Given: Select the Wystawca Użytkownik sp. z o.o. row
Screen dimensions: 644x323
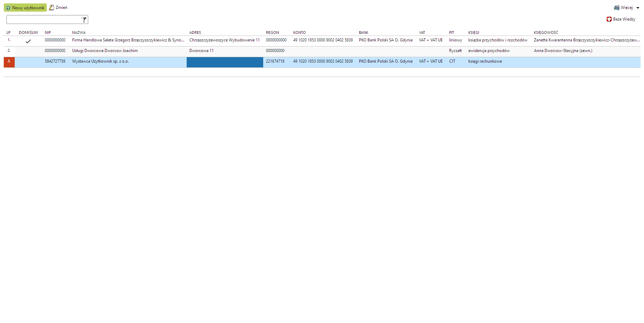Looking at the screenshot, I should 100,61.
